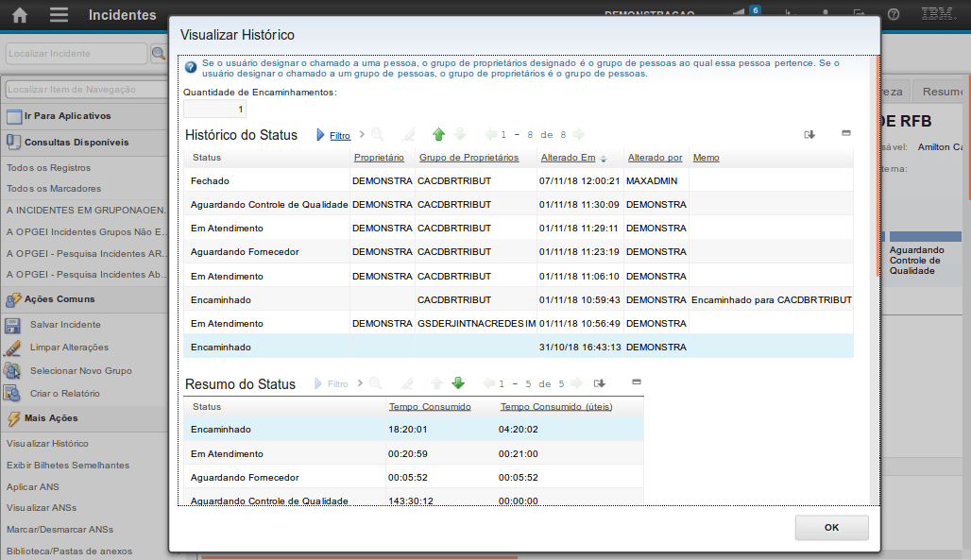Select Fechado row in status history
Screen dimensions: 971x560
click(x=519, y=181)
